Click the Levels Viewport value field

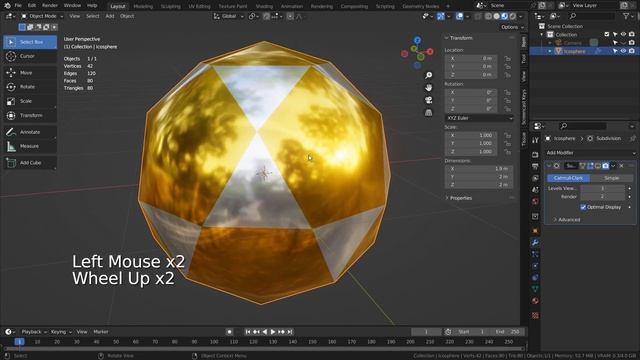point(602,188)
